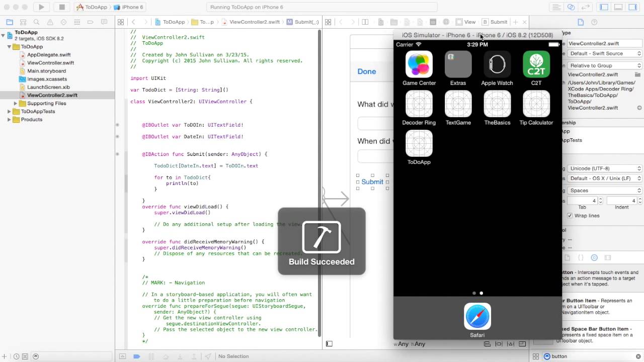Show the File inspector
The image size is (644, 362).
point(581,22)
